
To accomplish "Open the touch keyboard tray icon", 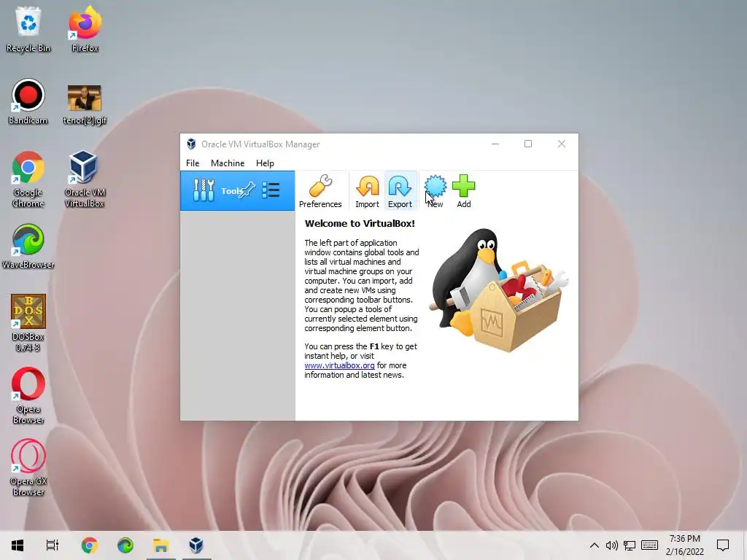I will [x=649, y=545].
